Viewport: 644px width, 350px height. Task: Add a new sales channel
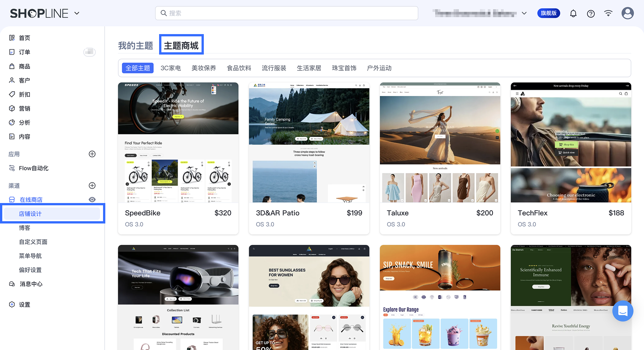click(x=92, y=185)
